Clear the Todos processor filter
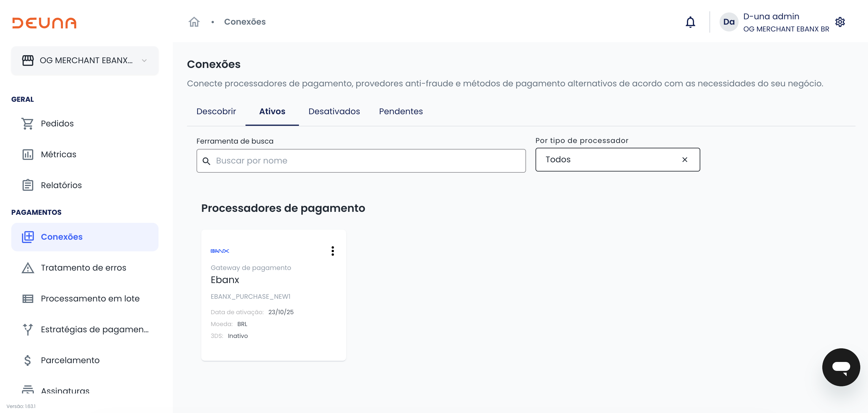 (684, 160)
